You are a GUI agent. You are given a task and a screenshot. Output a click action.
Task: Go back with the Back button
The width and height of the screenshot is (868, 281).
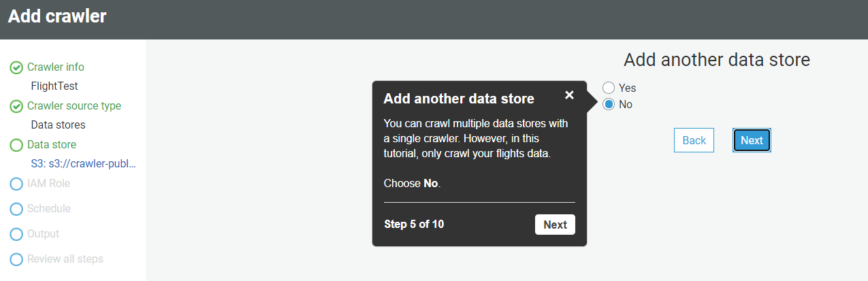pos(694,140)
